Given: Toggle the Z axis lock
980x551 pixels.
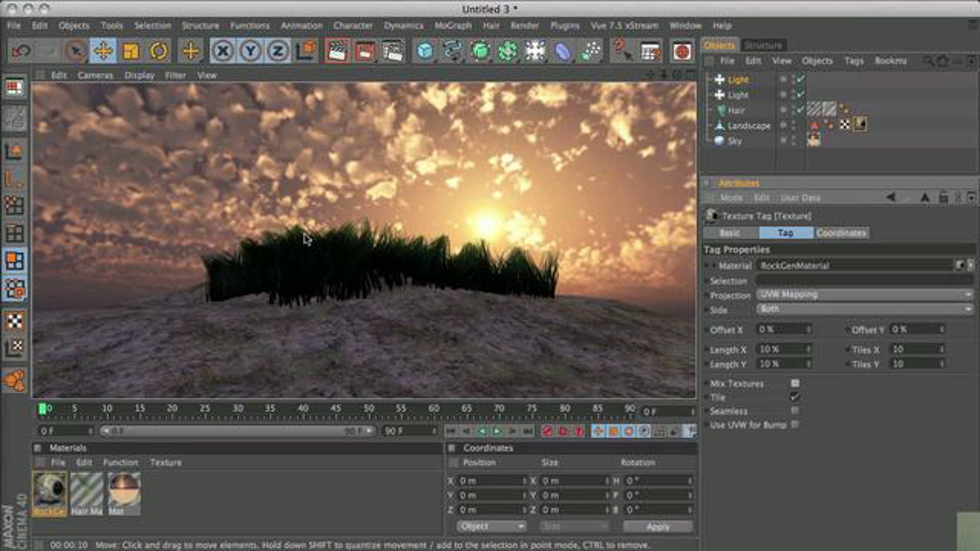Looking at the screenshot, I should coord(278,51).
